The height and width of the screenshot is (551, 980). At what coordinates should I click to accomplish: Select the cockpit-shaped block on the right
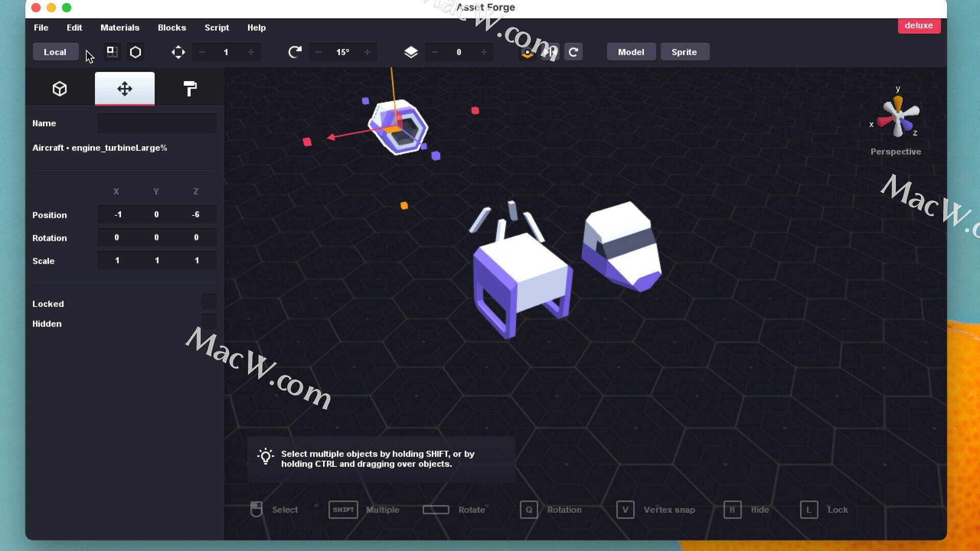pyautogui.click(x=622, y=246)
